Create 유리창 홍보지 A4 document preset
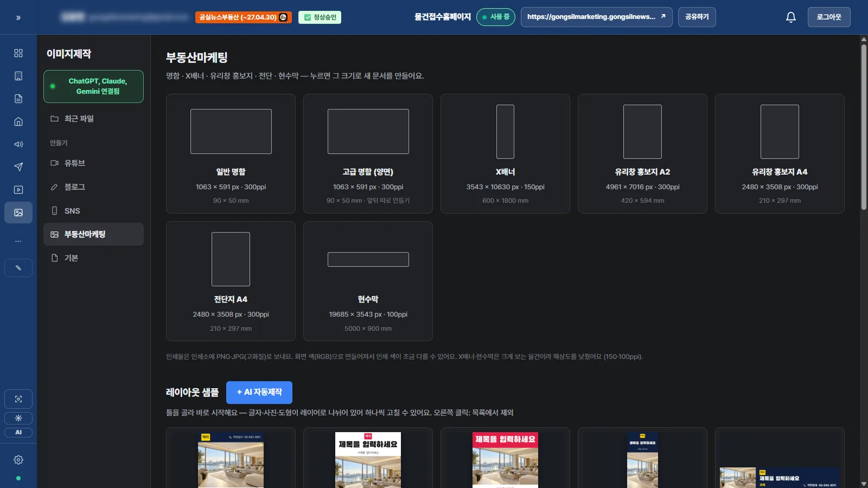Viewport: 868px width, 488px height. [x=780, y=154]
